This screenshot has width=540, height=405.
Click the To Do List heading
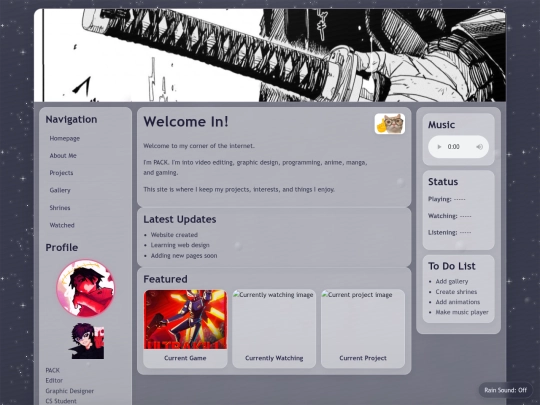pos(452,266)
